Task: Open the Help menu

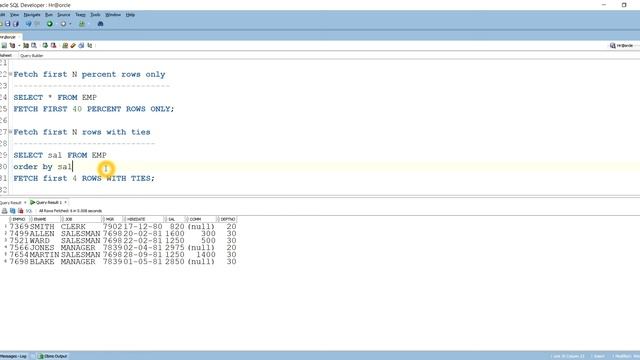Action: point(130,15)
